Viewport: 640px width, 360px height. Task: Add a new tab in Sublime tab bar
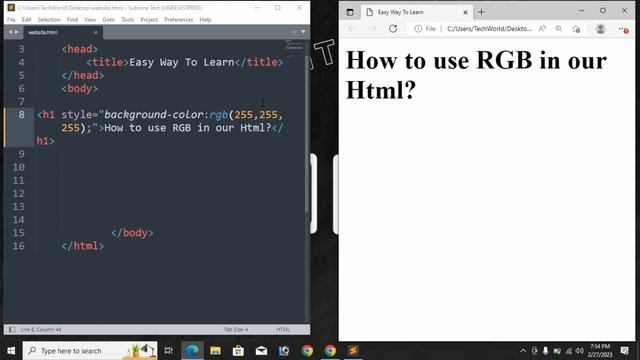click(294, 32)
